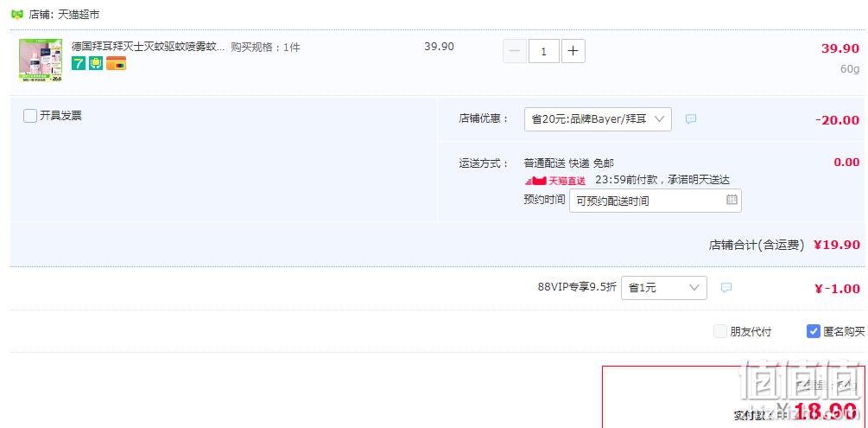Click the ¥-1.00 VIP discount amount

(x=838, y=288)
